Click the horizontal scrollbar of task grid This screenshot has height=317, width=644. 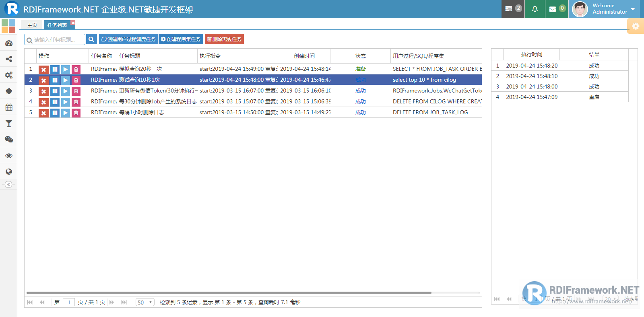tap(229, 293)
